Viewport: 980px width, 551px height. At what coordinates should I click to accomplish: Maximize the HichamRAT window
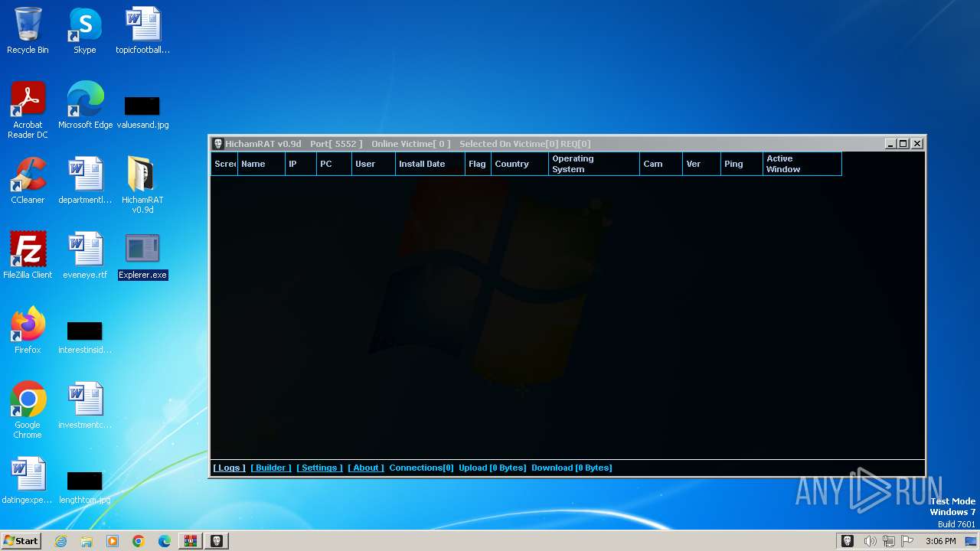903,143
